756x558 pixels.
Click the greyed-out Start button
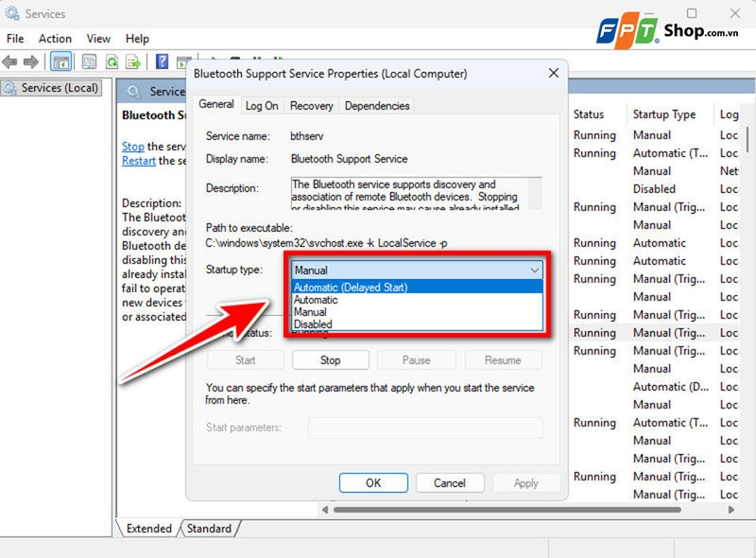pos(245,360)
